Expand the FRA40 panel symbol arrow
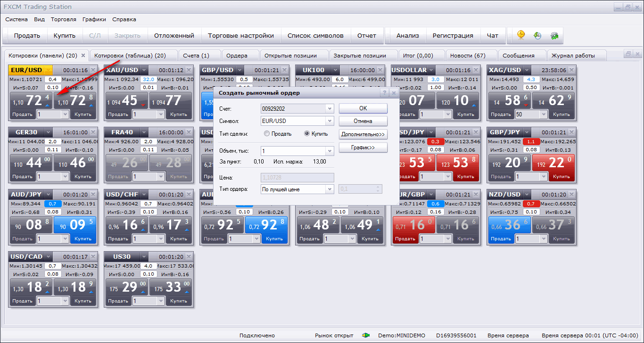644x343 pixels. click(x=143, y=132)
